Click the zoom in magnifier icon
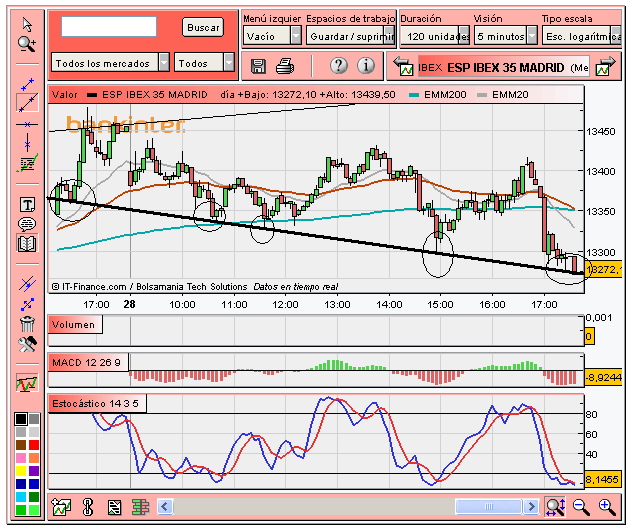The image size is (632, 528). click(x=607, y=507)
